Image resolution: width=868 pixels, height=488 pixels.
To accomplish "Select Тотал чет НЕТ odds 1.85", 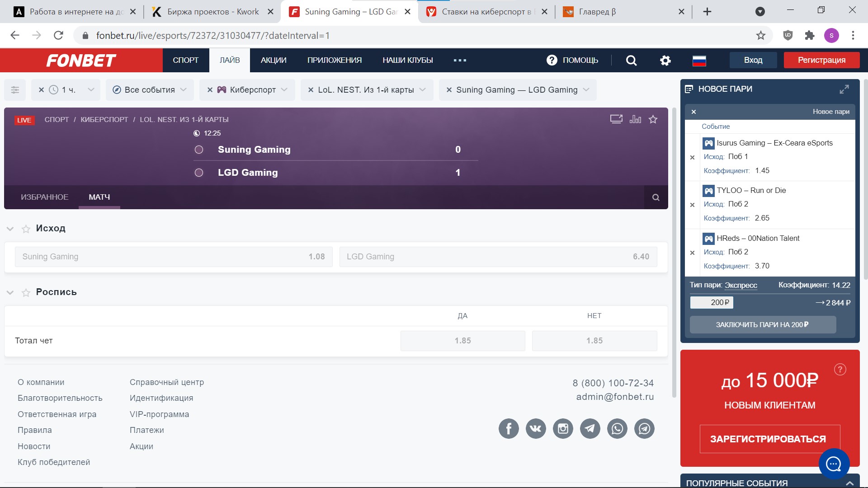I will coord(594,341).
